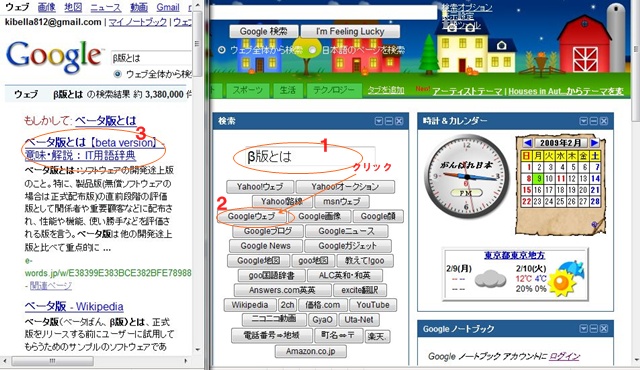Click the excite翻訳 button

360,290
